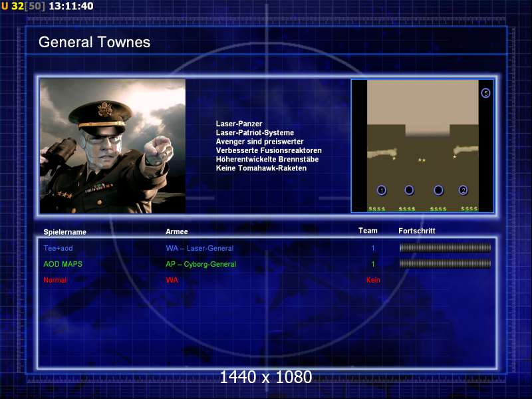Image resolution: width=532 pixels, height=399 pixels.
Task: Click AOD MAPS's loading progress bar
Action: tap(445, 263)
